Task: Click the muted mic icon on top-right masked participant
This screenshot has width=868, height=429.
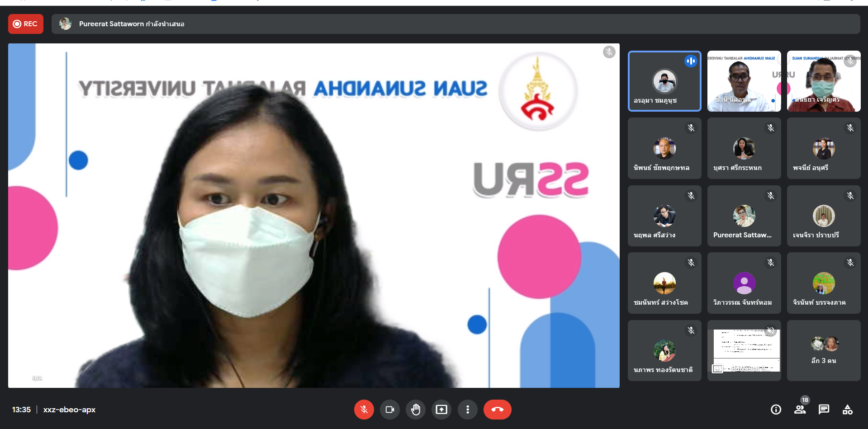Action: coord(850,61)
